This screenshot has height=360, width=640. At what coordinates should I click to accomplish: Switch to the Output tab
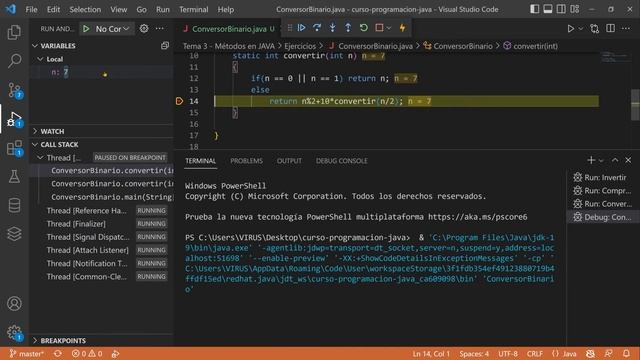(289, 161)
